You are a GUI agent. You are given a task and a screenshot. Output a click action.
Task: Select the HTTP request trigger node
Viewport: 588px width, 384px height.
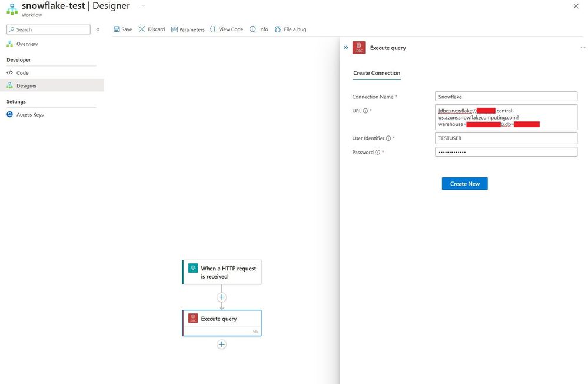click(x=222, y=272)
